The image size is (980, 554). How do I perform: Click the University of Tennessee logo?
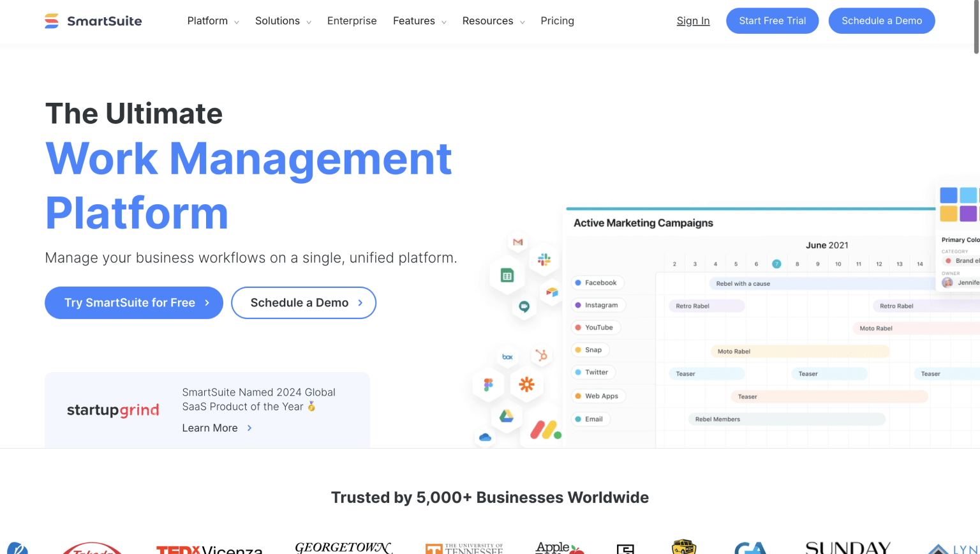[x=464, y=548]
